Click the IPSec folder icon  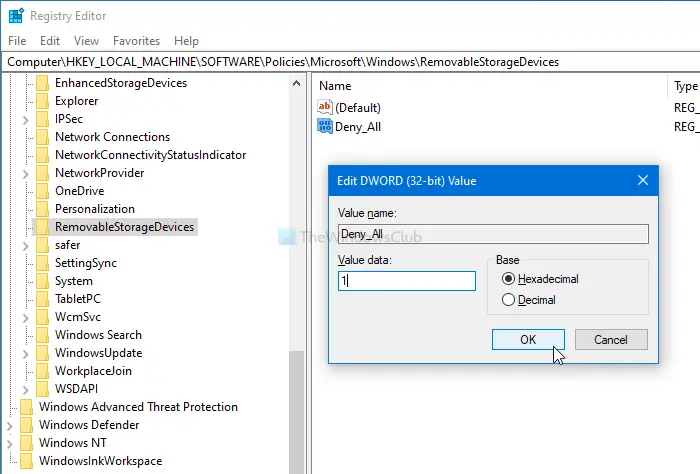(x=42, y=119)
